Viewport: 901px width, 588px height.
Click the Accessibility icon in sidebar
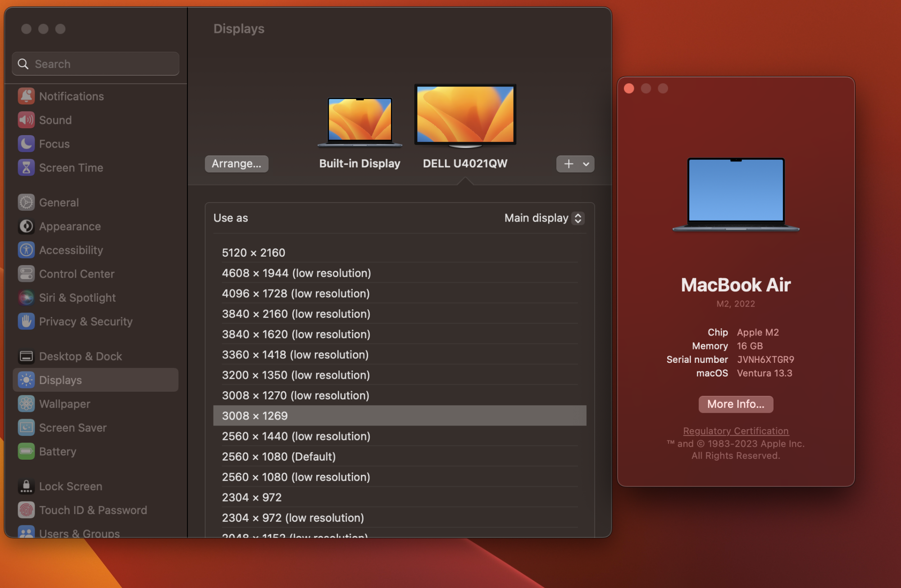26,250
